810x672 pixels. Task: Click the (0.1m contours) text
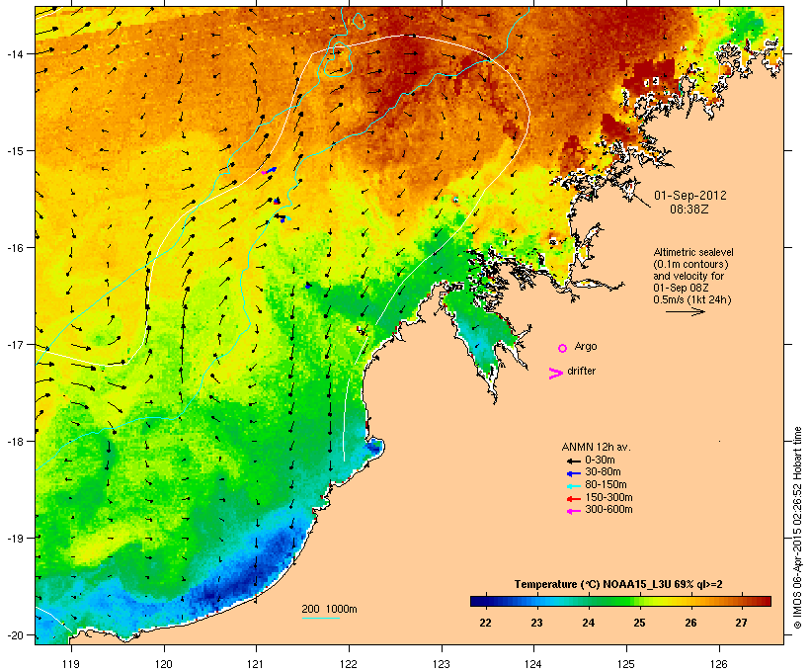690,264
